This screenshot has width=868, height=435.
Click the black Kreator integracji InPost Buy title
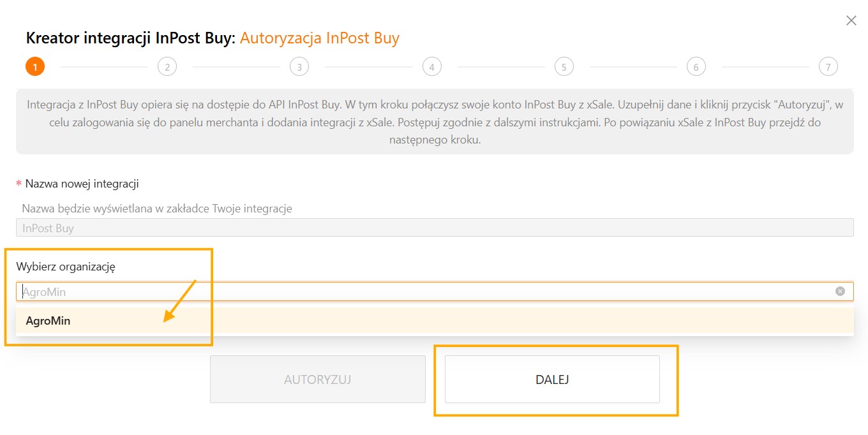point(130,38)
